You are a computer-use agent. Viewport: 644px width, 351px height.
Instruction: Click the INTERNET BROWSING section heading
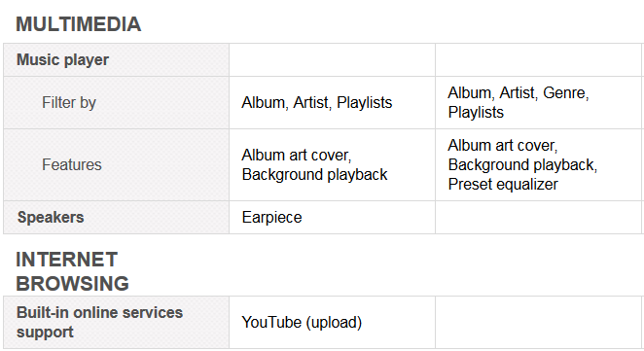point(72,271)
